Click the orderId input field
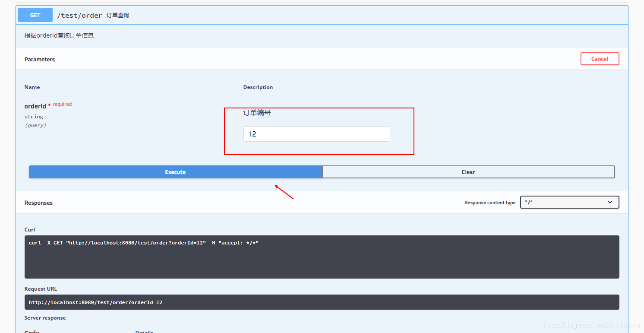The image size is (644, 333). (x=317, y=134)
